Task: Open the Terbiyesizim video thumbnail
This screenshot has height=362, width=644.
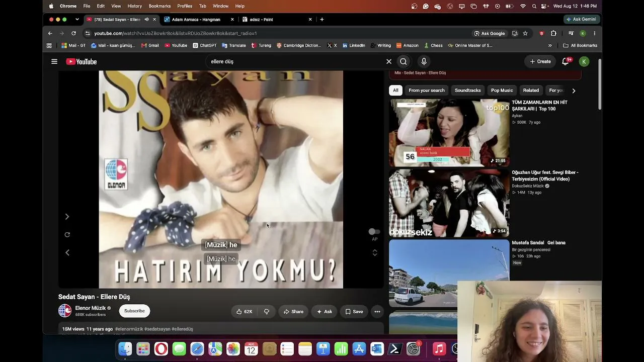Action: click(x=449, y=203)
